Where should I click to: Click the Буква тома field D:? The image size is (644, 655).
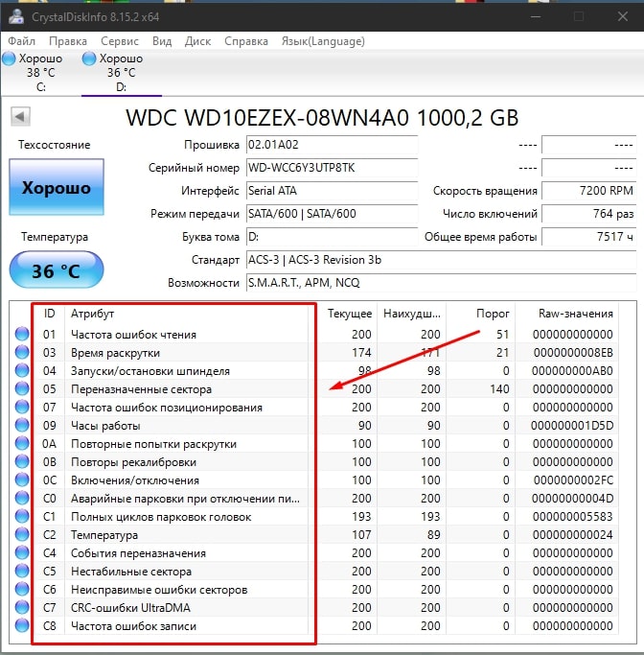coord(332,237)
